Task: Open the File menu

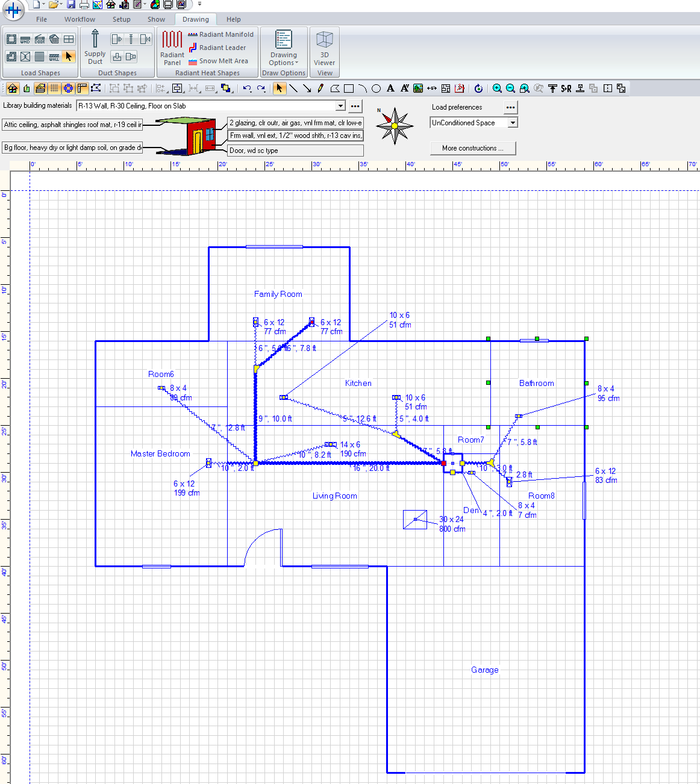Action: click(x=42, y=19)
